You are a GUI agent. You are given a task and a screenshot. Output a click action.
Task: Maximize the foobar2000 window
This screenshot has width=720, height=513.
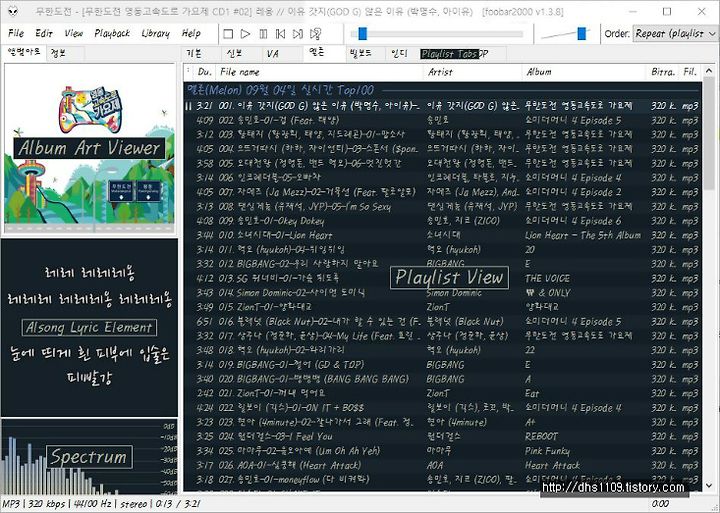tap(667, 11)
